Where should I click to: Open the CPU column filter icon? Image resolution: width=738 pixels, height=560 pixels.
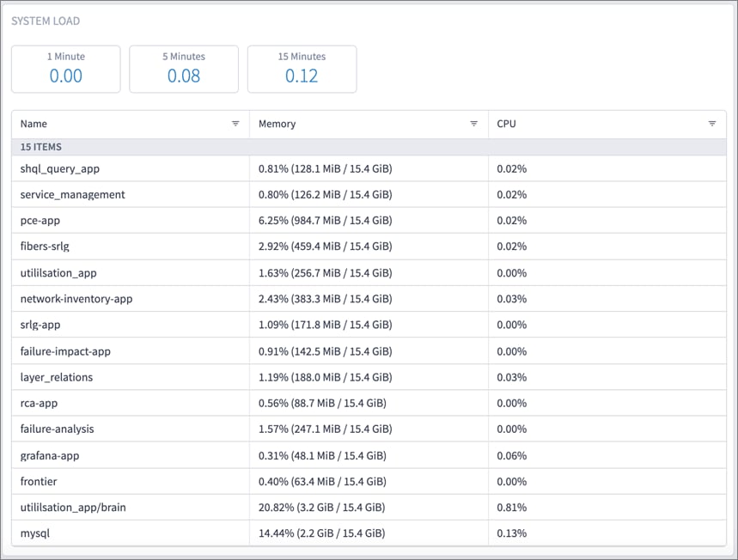tap(711, 124)
